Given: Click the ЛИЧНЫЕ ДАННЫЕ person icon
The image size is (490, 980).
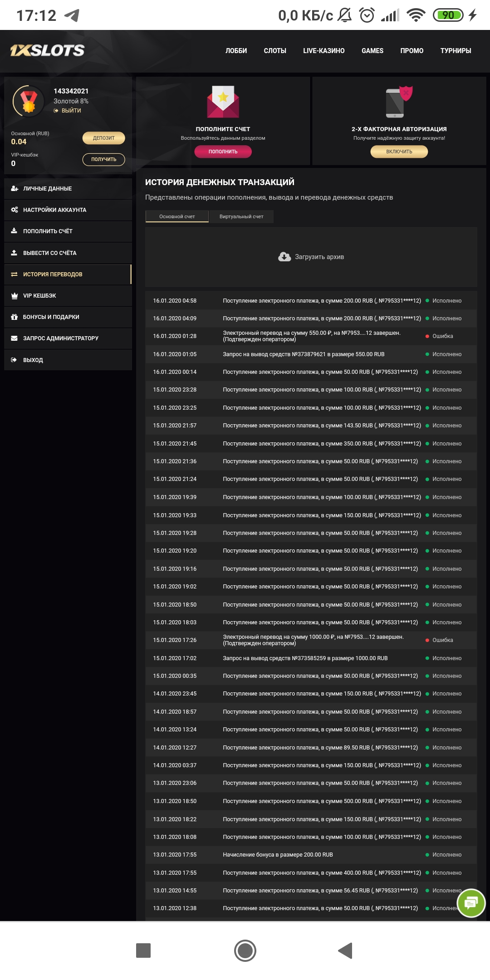Looking at the screenshot, I should point(15,189).
